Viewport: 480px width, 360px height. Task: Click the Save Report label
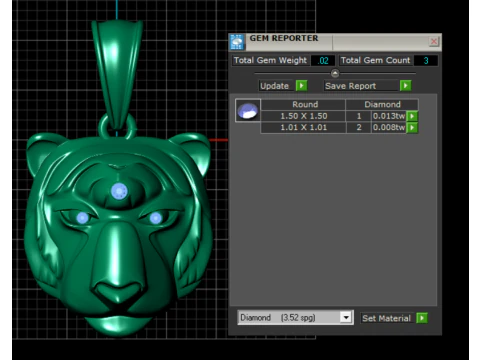tap(350, 86)
